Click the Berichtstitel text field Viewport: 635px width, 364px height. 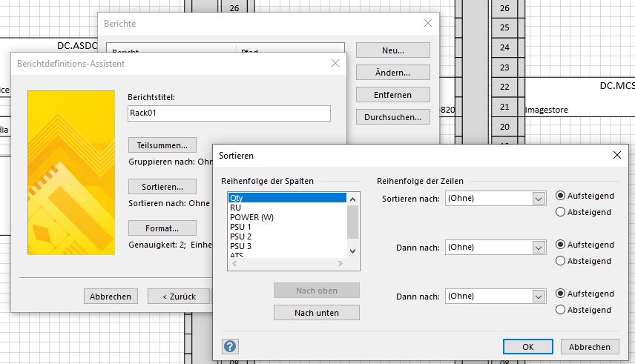pos(228,113)
